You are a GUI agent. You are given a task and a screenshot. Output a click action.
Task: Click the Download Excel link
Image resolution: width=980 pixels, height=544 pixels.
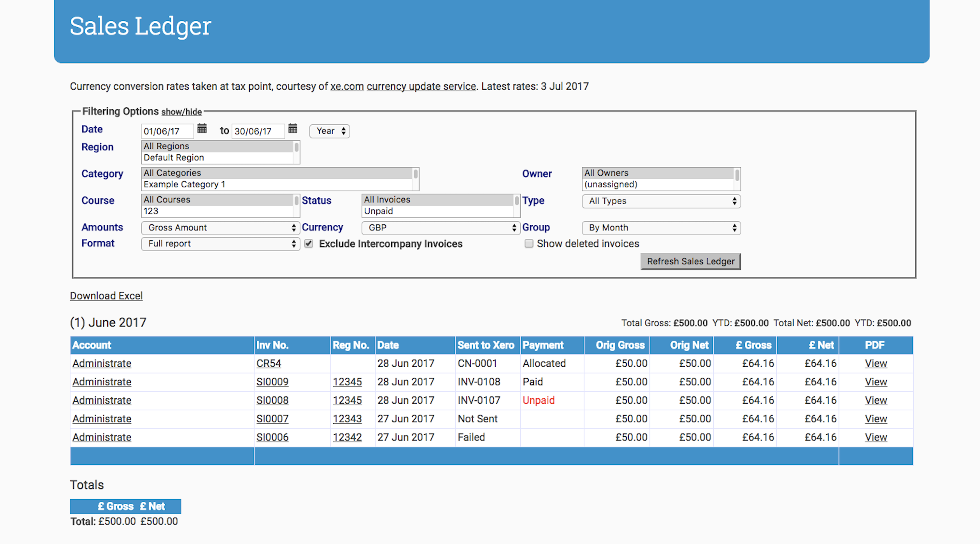pos(106,296)
